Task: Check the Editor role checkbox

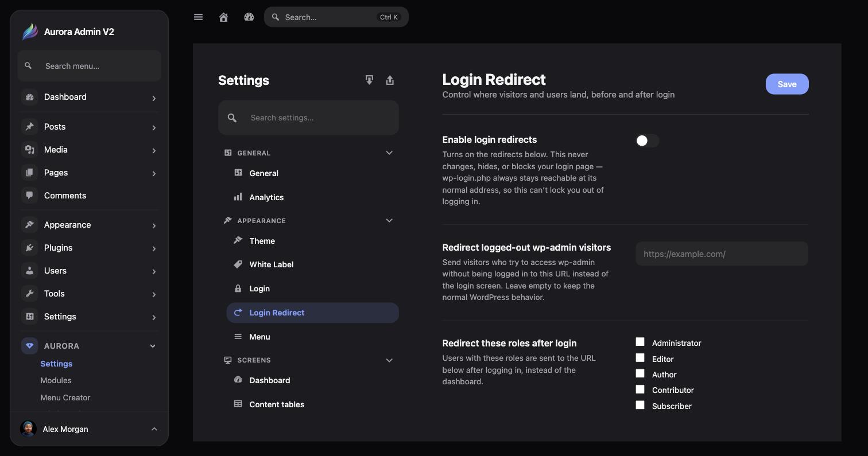Action: coord(640,358)
